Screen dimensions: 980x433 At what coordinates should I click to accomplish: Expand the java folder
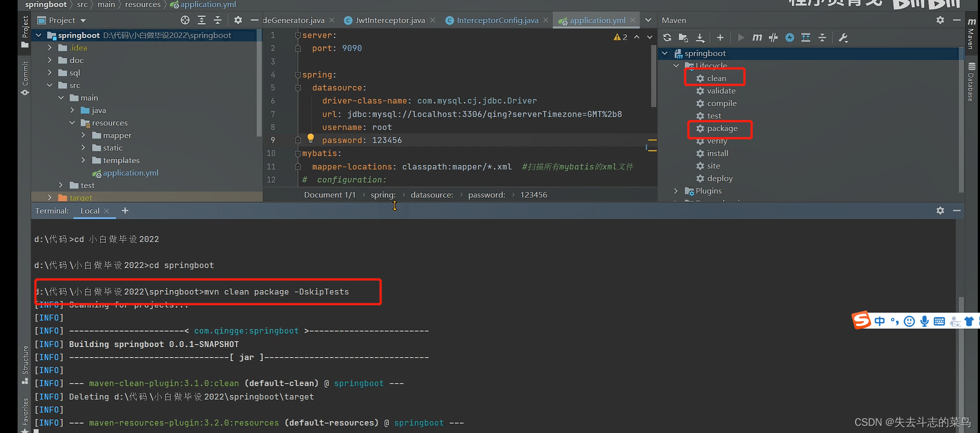[x=72, y=110]
